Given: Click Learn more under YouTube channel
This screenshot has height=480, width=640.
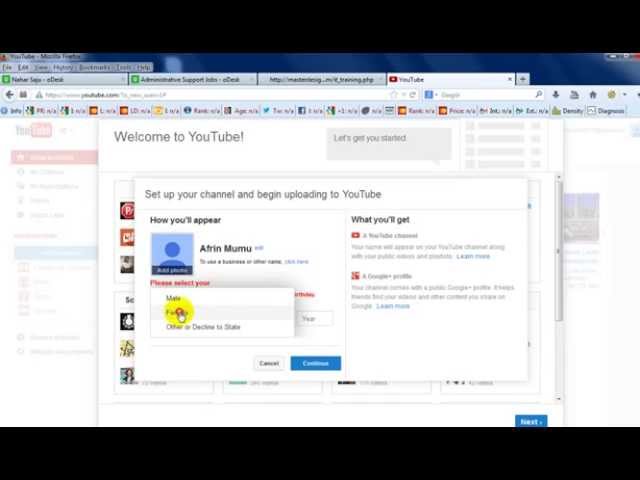Looking at the screenshot, I should pyautogui.click(x=473, y=256).
